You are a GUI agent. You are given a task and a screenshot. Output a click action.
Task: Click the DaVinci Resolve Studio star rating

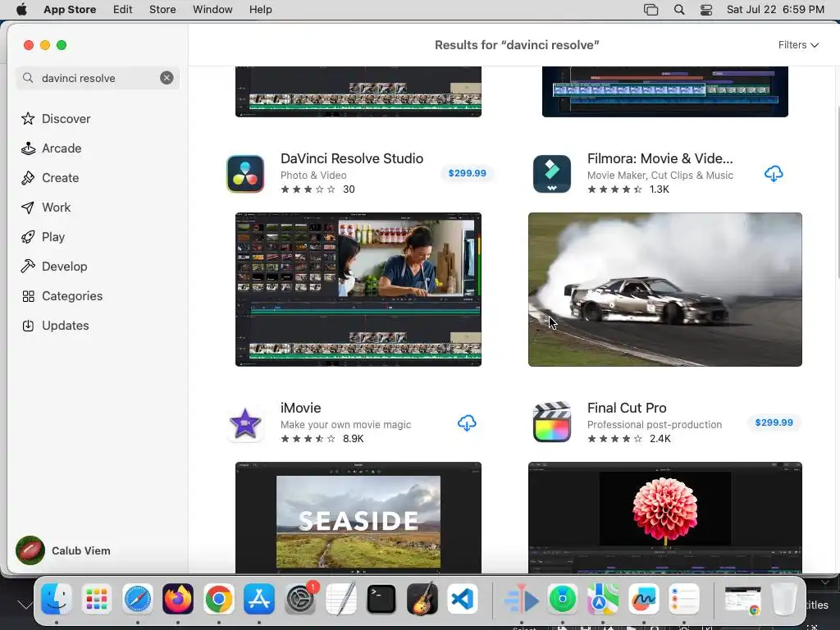point(308,189)
